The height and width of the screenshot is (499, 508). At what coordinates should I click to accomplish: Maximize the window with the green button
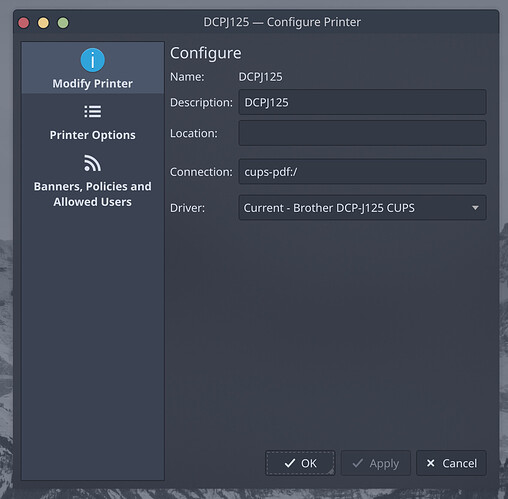(x=63, y=23)
